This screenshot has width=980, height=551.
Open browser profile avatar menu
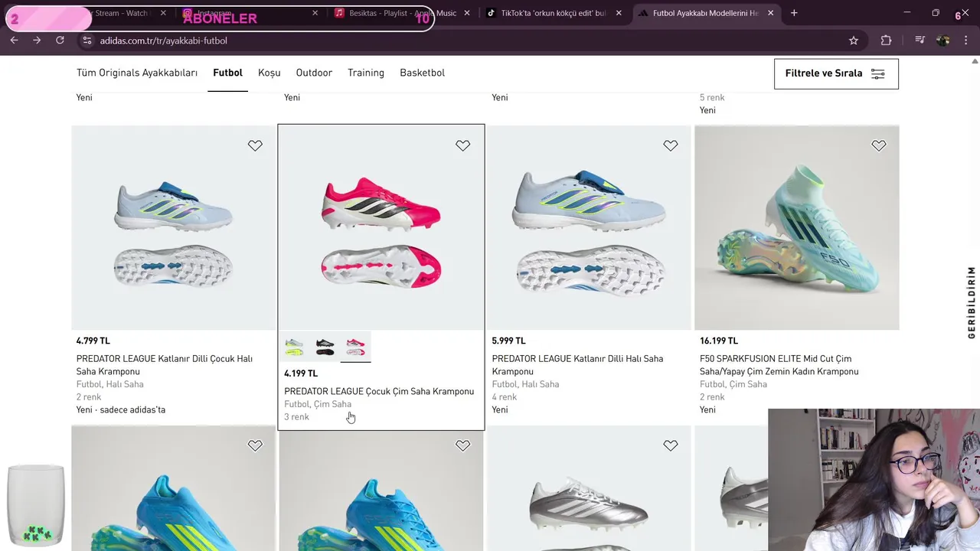[x=943, y=41]
